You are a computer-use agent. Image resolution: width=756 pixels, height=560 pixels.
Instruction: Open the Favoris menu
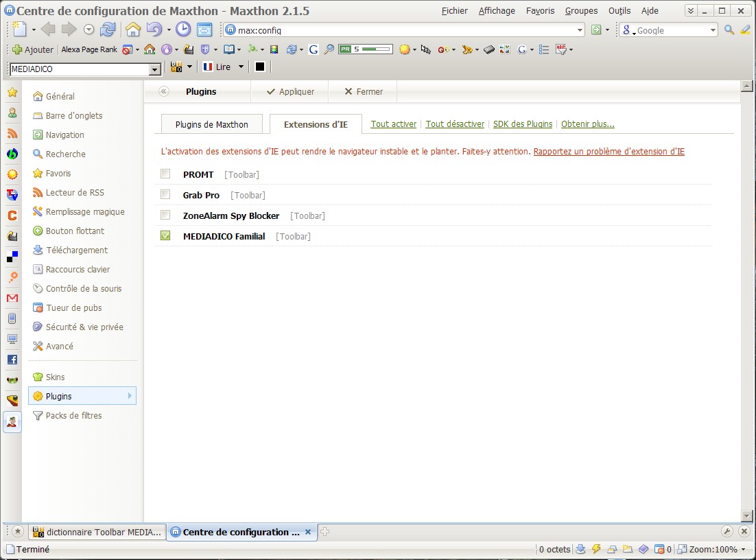[541, 10]
